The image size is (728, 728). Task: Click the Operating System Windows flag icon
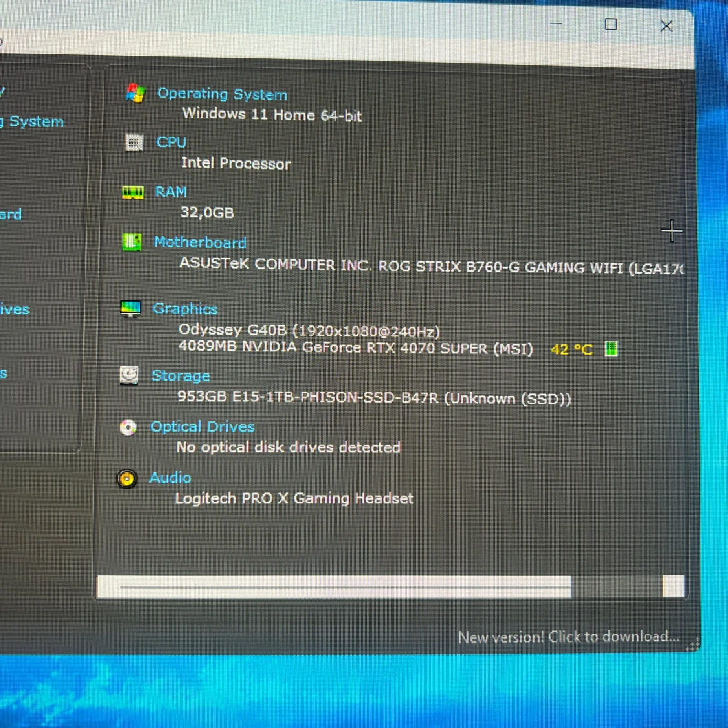click(136, 93)
